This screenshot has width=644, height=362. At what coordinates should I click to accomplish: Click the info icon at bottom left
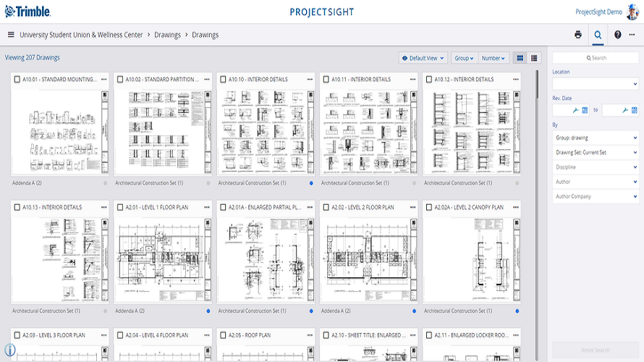pos(10,350)
